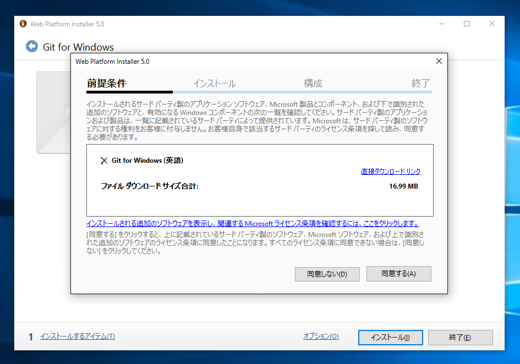Viewport: 520px width, 364px height.
Task: Remove Git for Windows with the X icon
Action: point(104,161)
